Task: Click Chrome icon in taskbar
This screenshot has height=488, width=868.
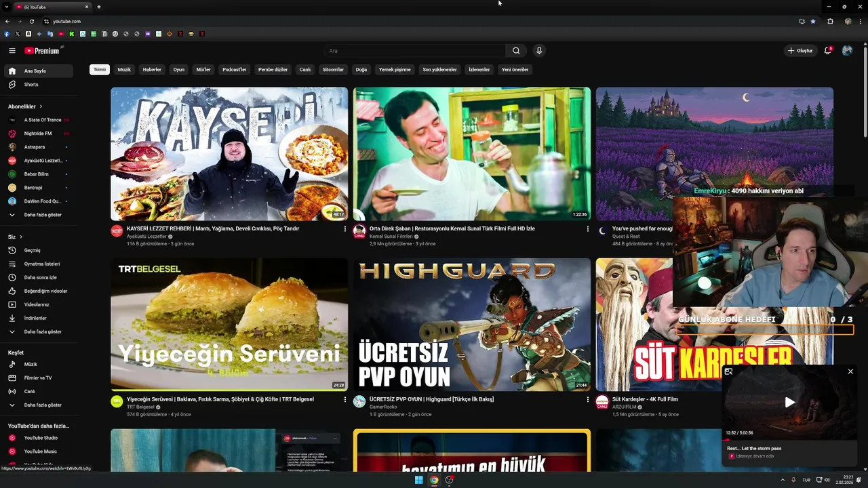Action: coord(434,480)
